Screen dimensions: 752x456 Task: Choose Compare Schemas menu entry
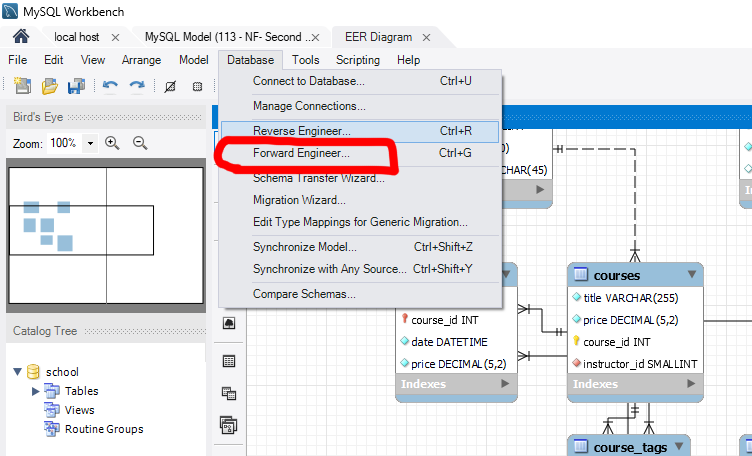360,294
